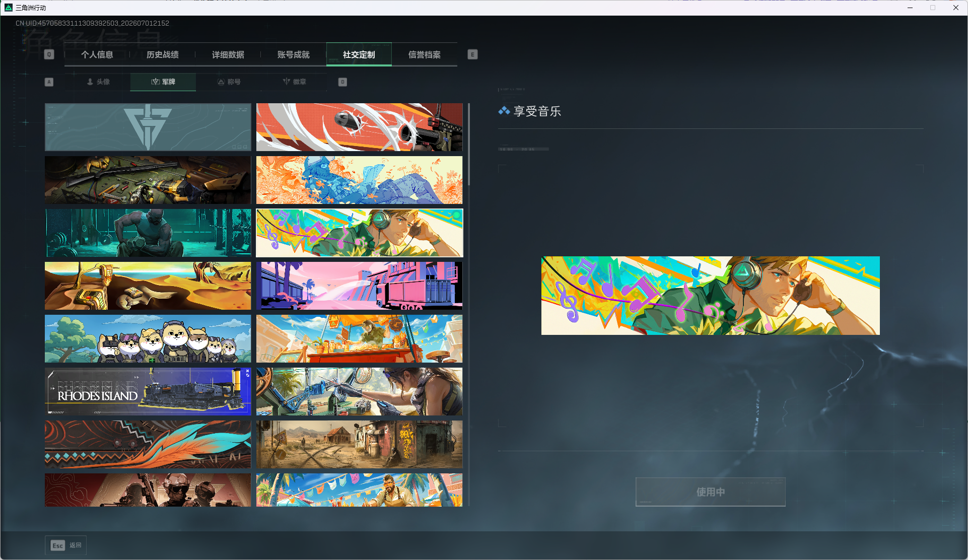Click the 使用中 button

[x=711, y=492]
